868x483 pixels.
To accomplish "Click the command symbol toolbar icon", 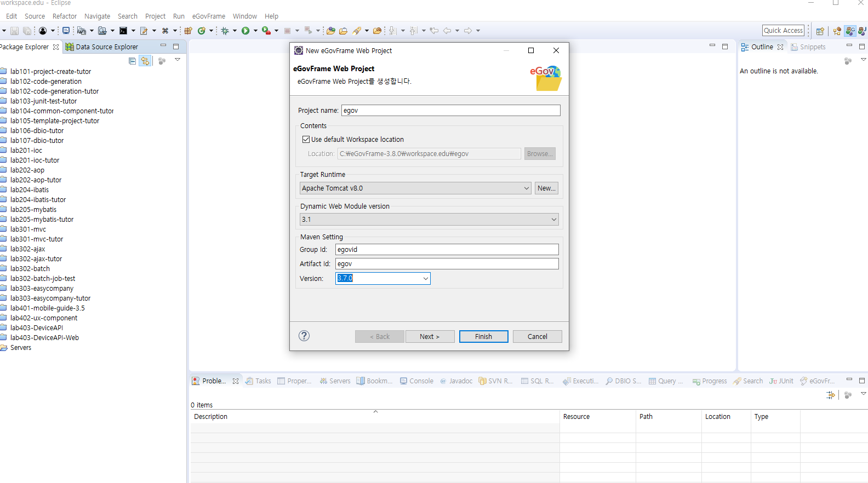I will point(165,31).
